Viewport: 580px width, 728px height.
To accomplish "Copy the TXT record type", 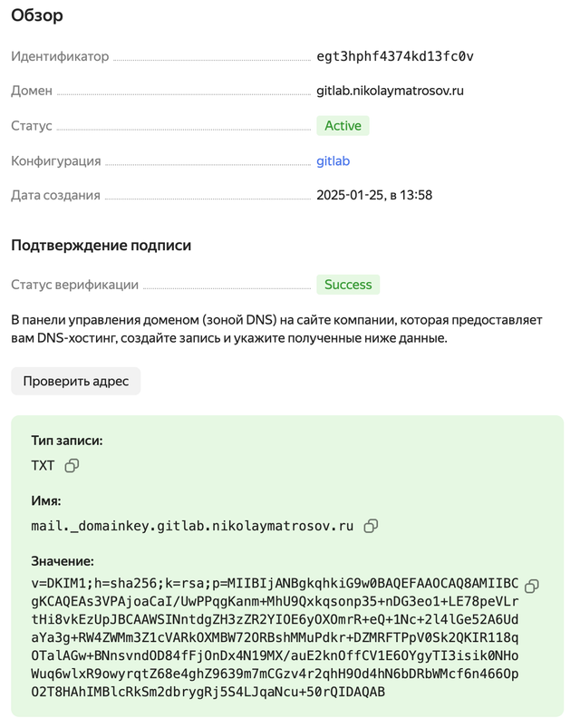I will (x=72, y=466).
